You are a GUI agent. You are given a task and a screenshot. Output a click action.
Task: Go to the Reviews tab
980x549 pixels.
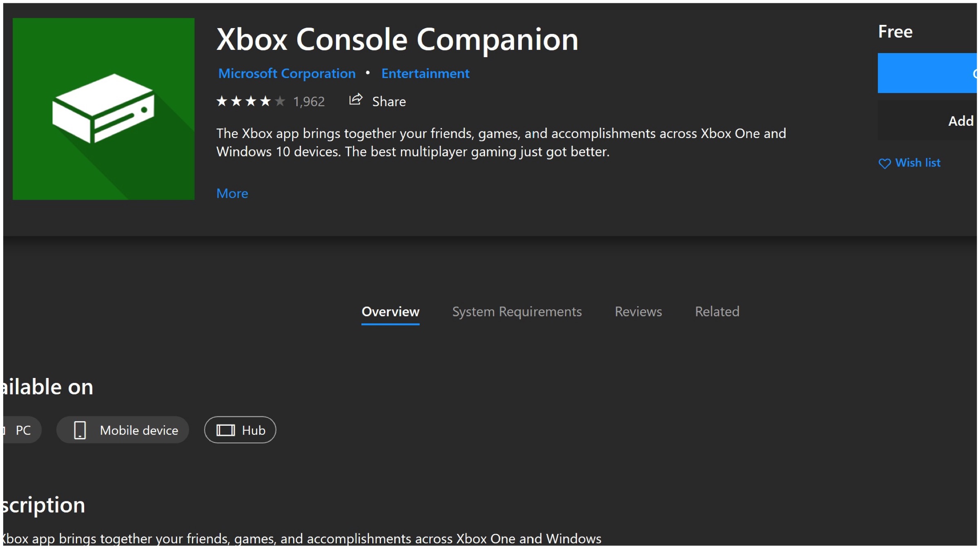638,312
